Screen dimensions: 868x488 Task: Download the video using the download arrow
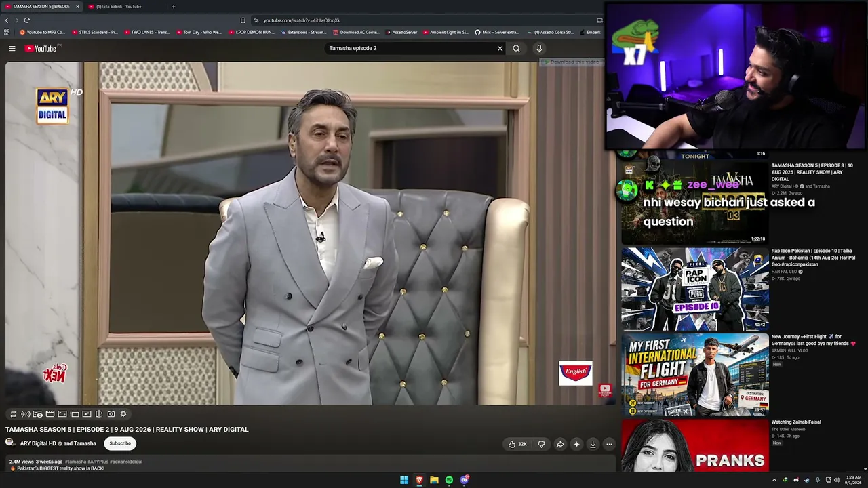593,444
